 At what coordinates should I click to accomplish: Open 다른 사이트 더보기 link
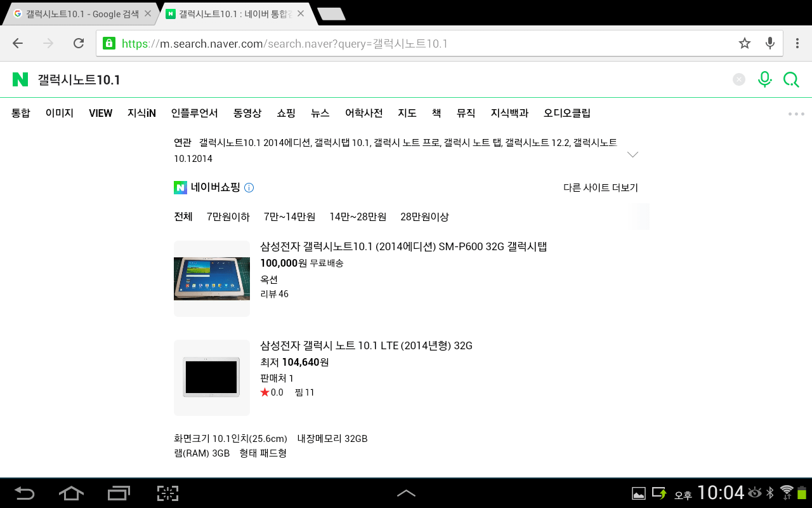pos(600,187)
